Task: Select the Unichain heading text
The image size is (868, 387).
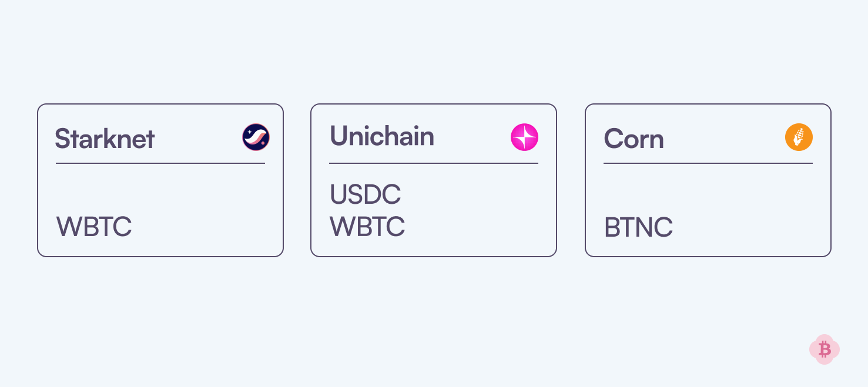Action: 382,136
